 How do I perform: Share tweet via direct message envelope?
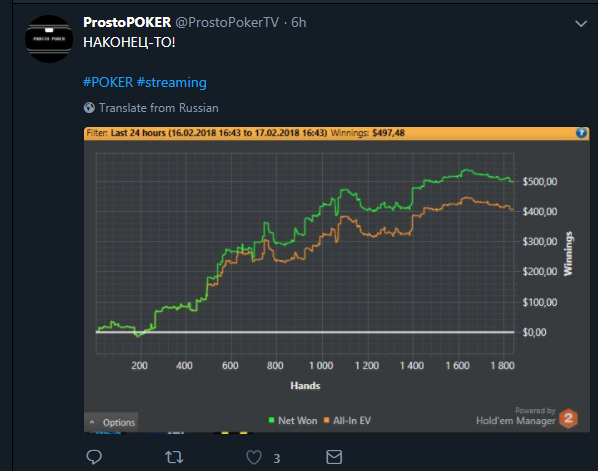[x=334, y=457]
